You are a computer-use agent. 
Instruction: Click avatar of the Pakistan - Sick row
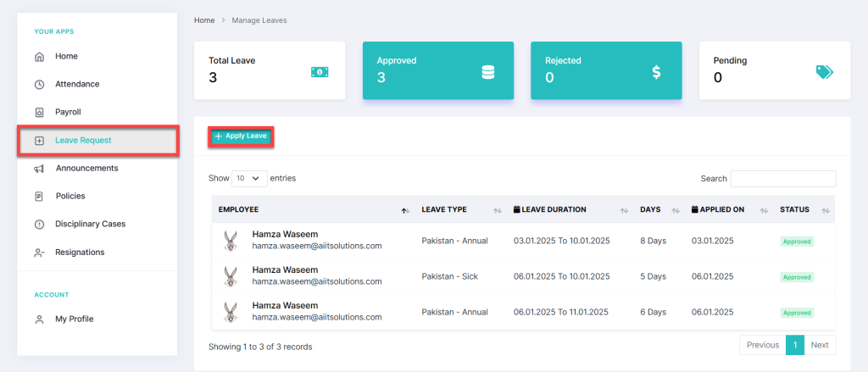(229, 276)
